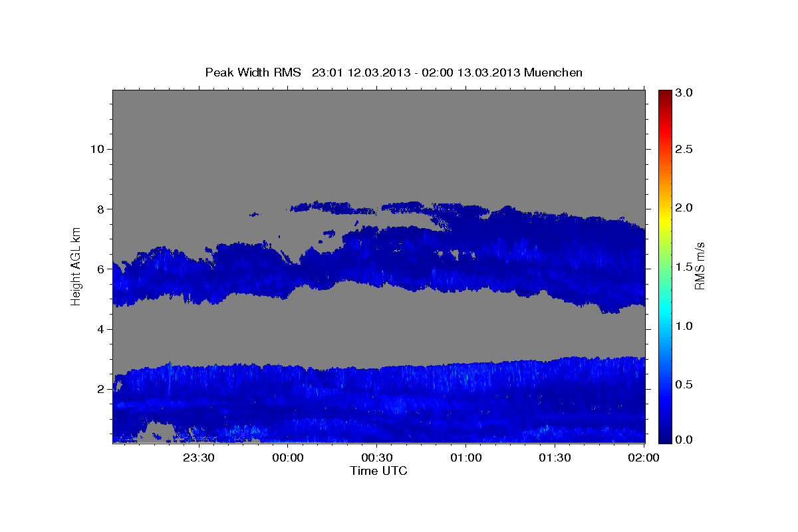Click the plot title 'Peak Width RMS'

coord(253,72)
